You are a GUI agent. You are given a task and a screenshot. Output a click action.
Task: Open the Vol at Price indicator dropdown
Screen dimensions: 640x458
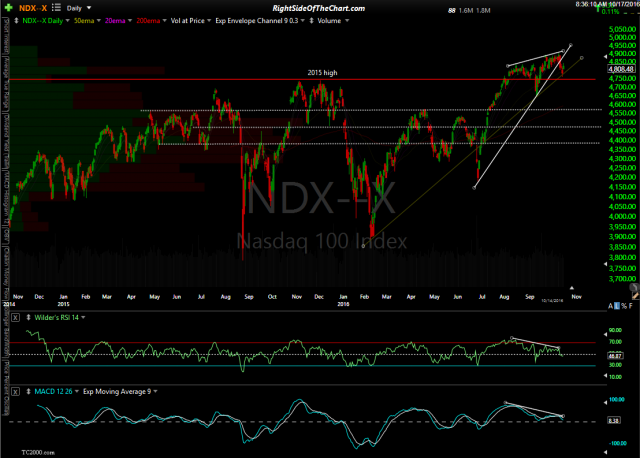191,20
